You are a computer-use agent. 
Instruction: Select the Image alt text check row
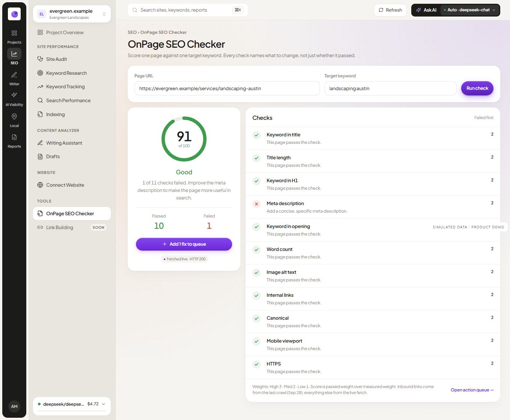point(373,276)
